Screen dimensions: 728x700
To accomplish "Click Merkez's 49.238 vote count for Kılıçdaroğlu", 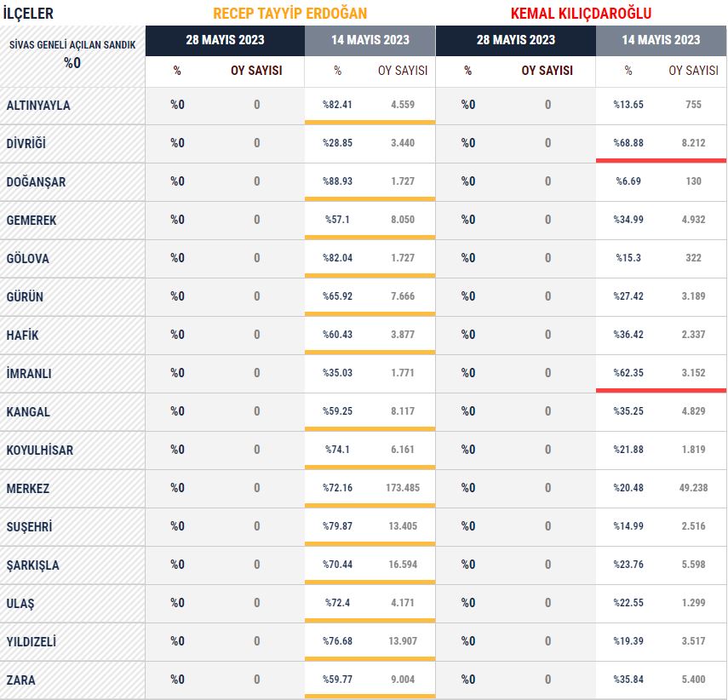I will (693, 488).
